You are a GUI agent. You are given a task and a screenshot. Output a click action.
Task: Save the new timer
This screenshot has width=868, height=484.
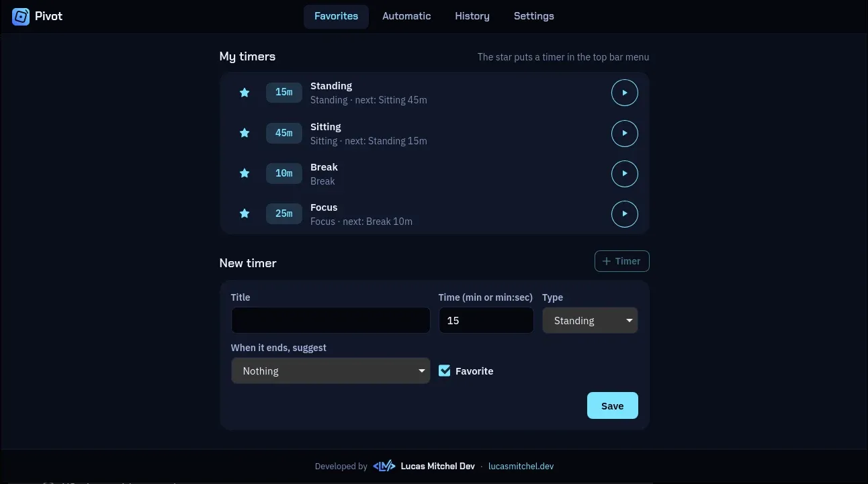tap(612, 405)
